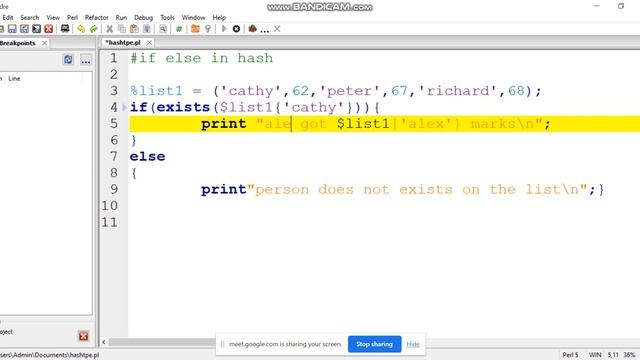Click 'person does not exists' string on line 9
This screenshot has height=360, width=640.
(354, 189)
